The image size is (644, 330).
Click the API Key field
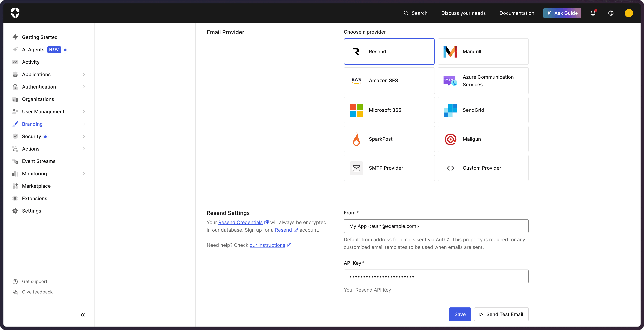[436, 276]
